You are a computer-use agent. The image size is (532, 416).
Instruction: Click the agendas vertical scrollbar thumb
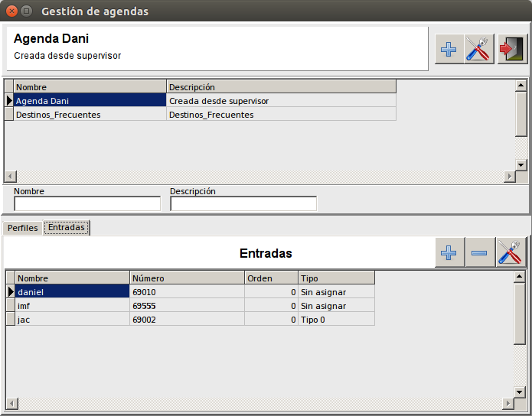pyautogui.click(x=521, y=114)
